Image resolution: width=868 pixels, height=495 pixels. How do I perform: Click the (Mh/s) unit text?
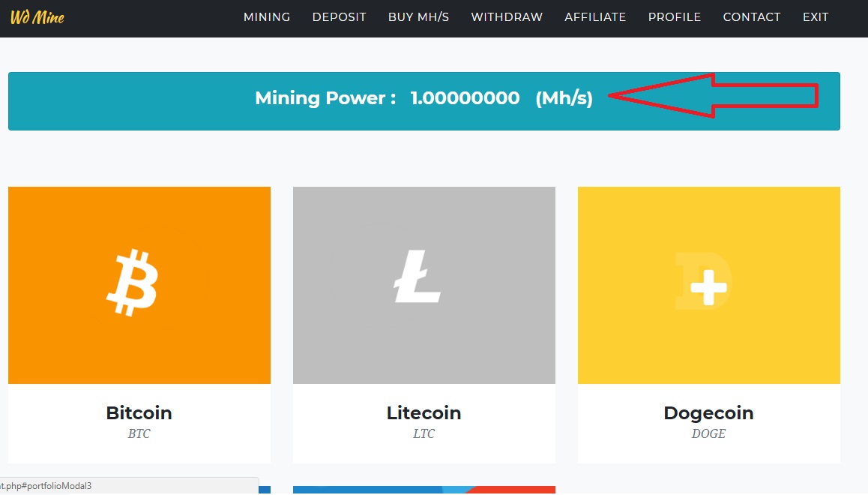click(564, 98)
